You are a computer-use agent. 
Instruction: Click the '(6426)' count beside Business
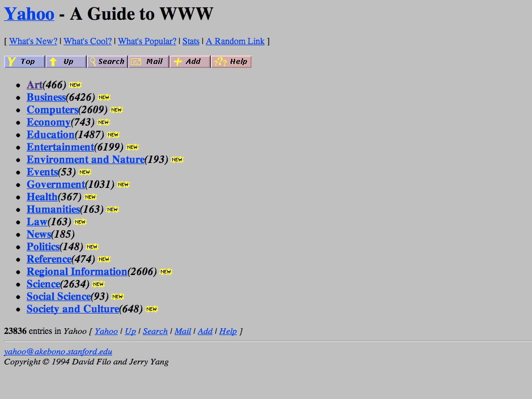80,98
